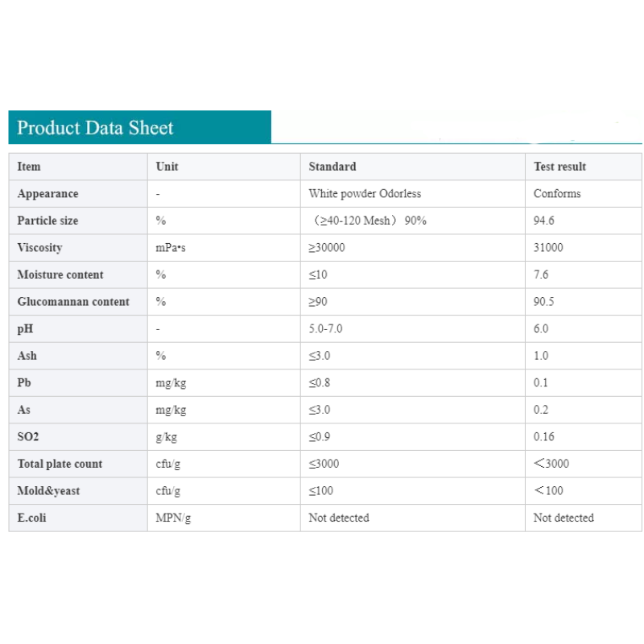Select the White powder Odorless cell
Viewport: 644px width, 644px height.
coord(365,194)
